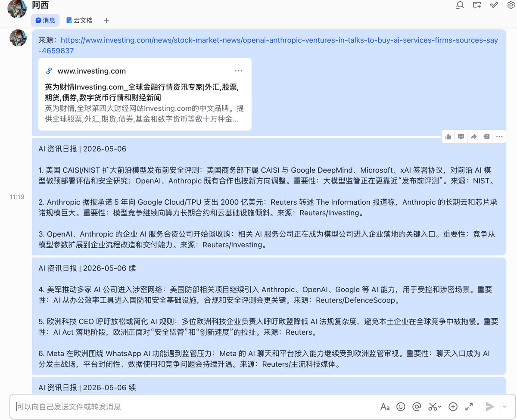Click the chain link icon on investing.com card
This screenshot has height=420, width=517.
click(49, 71)
